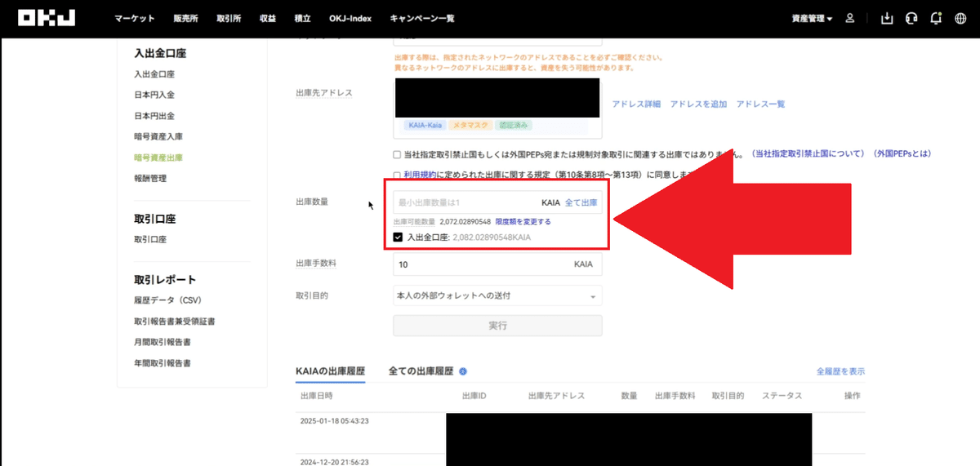Screen dimensions: 980x466
Task: Click the KAIA-Kaia network tag
Action: tap(425, 126)
